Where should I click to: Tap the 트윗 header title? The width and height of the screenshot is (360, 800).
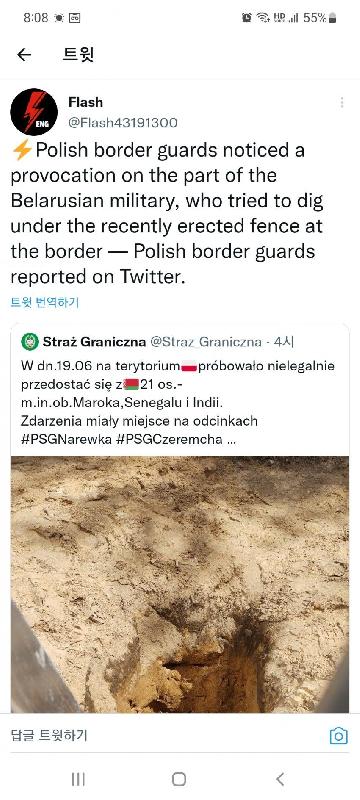tap(78, 55)
